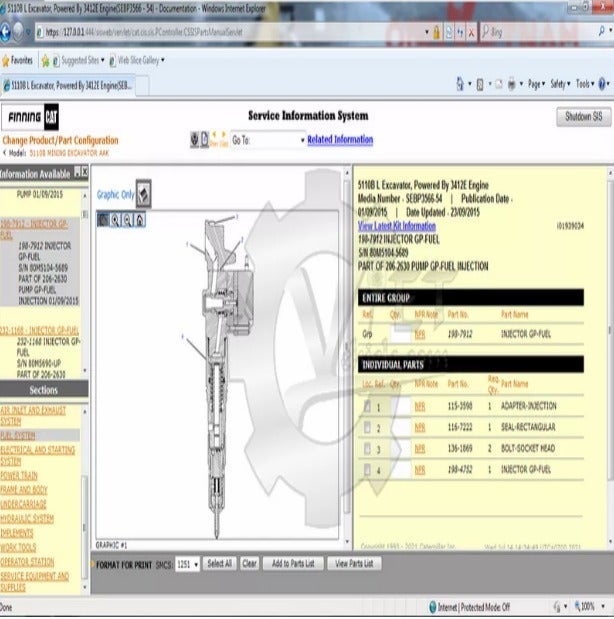
Task: Click the zoom out magnifier on graphic toolbar
Action: pyautogui.click(x=128, y=220)
